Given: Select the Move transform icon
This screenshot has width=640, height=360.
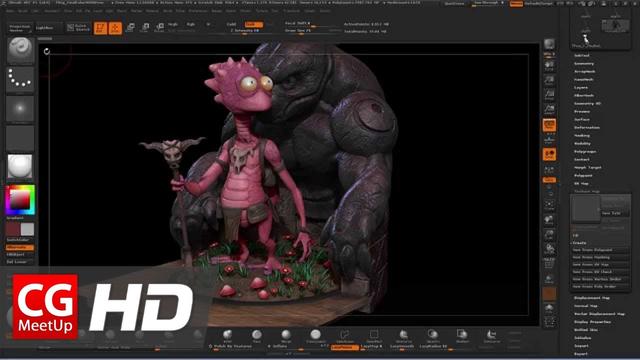Looking at the screenshot, I should click(130, 27).
